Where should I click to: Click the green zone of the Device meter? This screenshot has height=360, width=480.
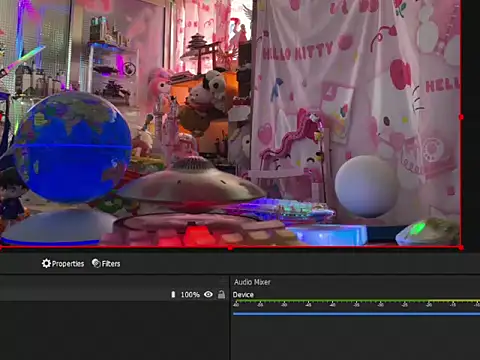click(333, 301)
